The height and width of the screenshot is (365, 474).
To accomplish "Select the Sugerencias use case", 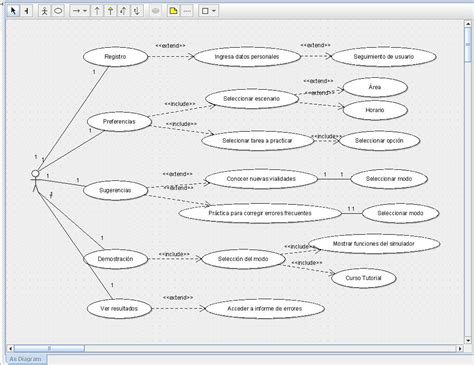I will (x=115, y=190).
